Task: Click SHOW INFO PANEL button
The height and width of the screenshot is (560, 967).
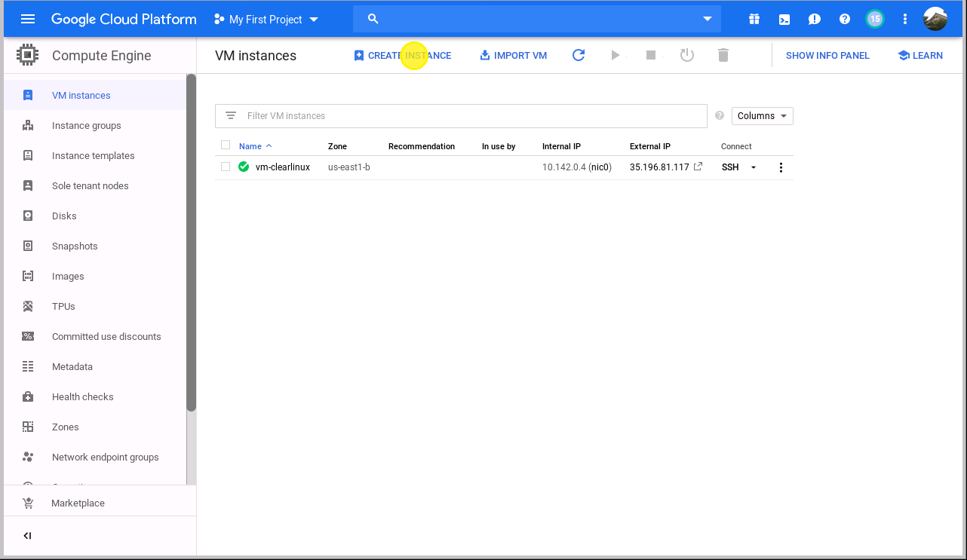Action: [827, 55]
